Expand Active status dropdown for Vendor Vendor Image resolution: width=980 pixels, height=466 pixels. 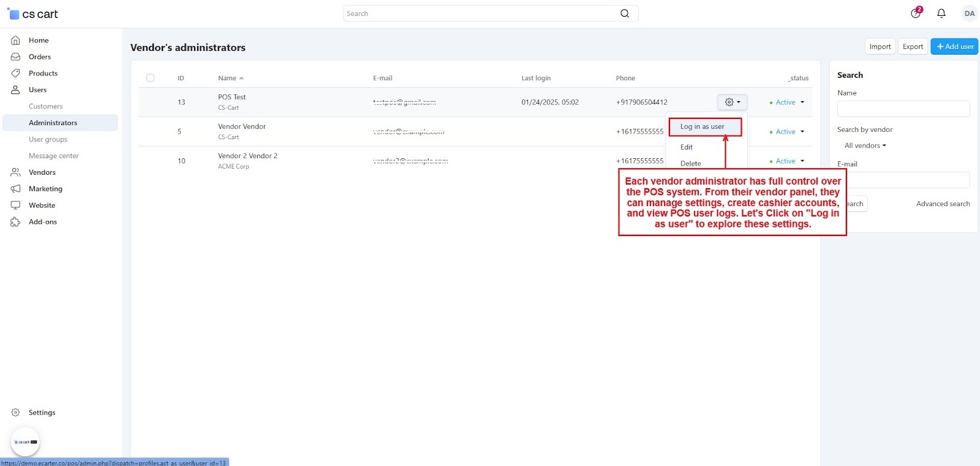(787, 132)
